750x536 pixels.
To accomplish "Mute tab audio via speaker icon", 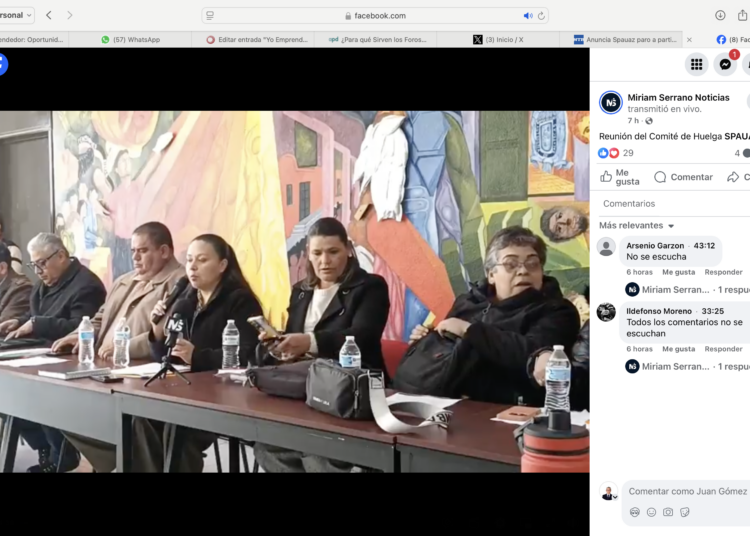I will tap(528, 16).
